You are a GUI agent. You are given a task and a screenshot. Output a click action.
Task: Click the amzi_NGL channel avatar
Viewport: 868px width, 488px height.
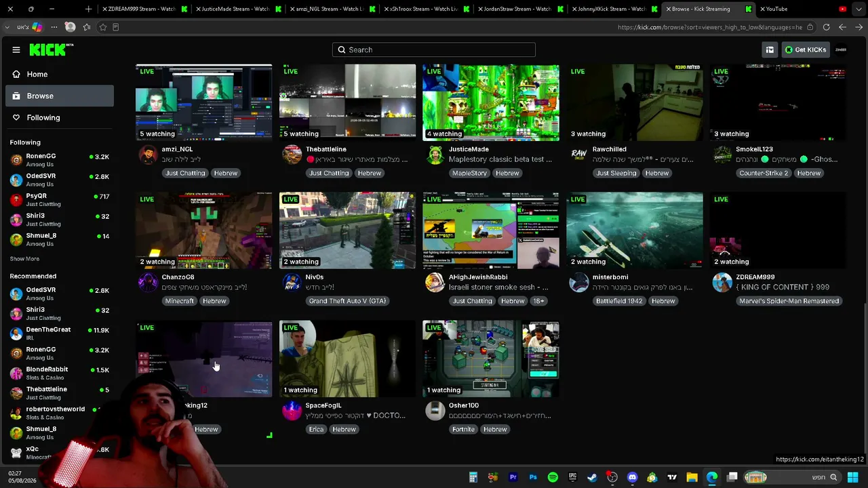[148, 155]
